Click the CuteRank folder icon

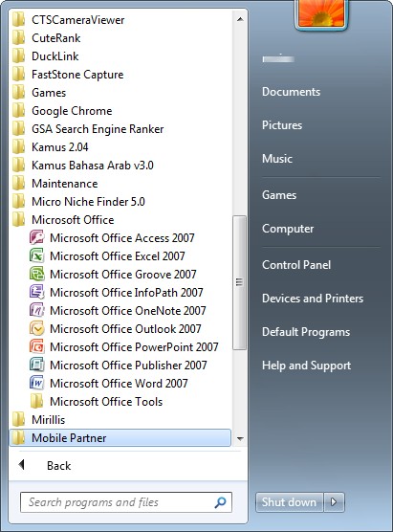(18, 37)
